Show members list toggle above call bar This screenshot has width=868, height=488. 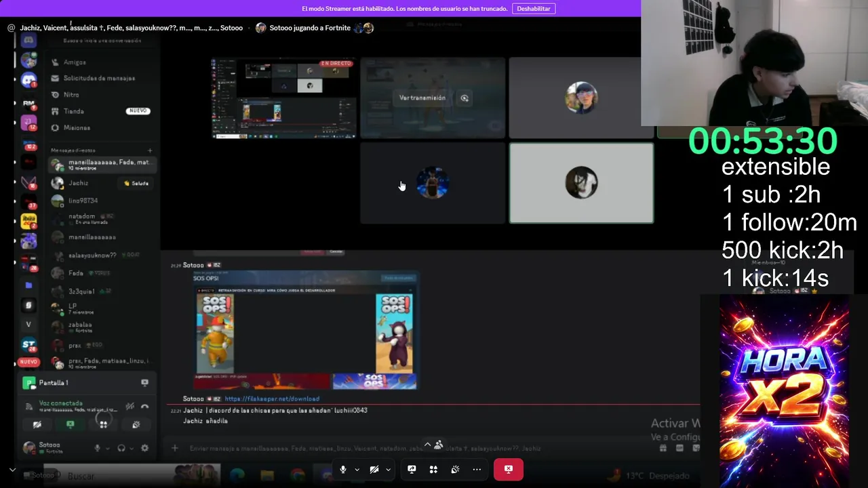point(439,445)
